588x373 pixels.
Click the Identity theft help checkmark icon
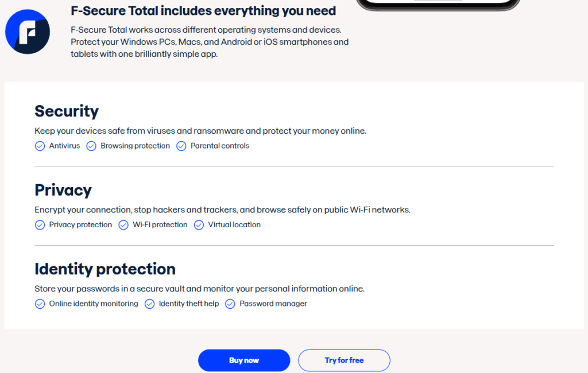point(150,304)
